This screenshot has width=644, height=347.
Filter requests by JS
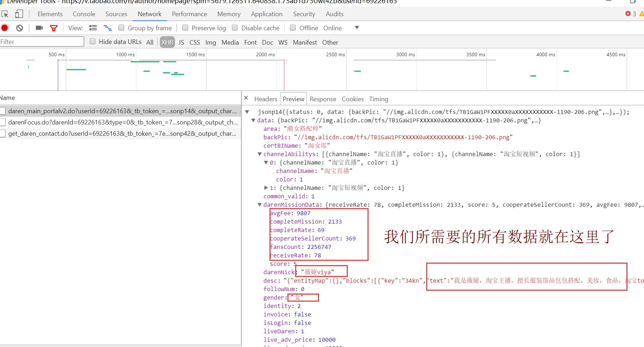click(181, 42)
